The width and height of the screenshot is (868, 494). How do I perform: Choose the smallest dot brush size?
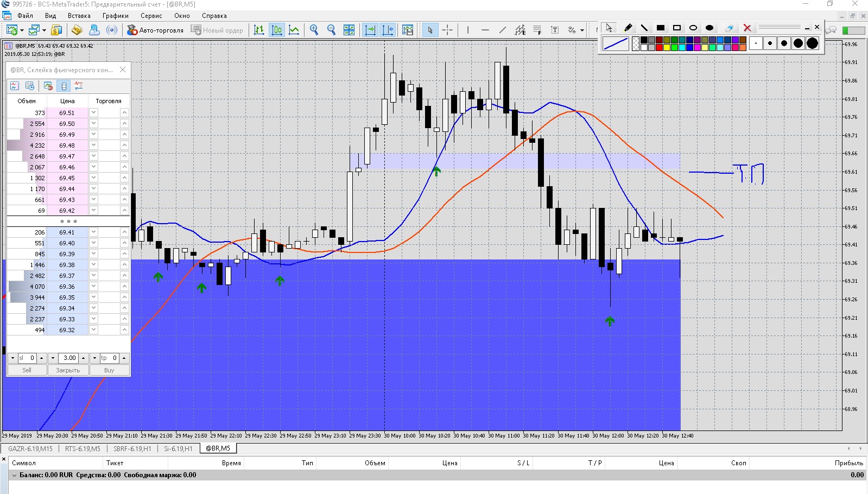(x=756, y=43)
